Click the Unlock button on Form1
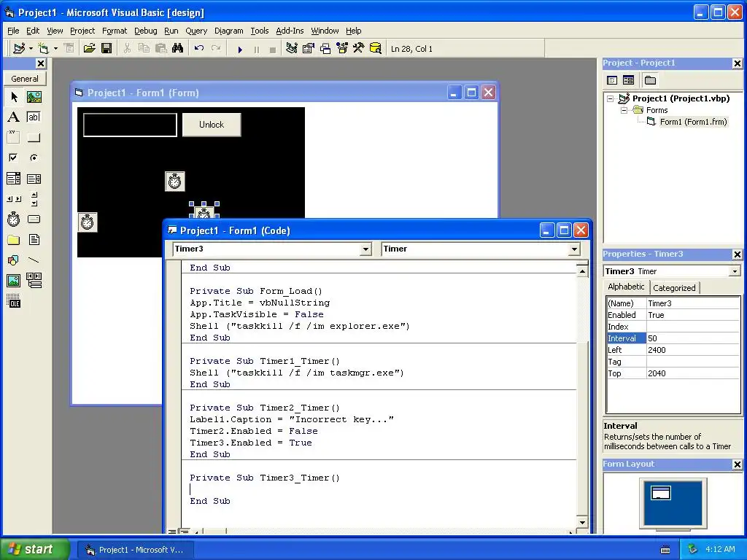The width and height of the screenshot is (747, 560). (x=212, y=125)
